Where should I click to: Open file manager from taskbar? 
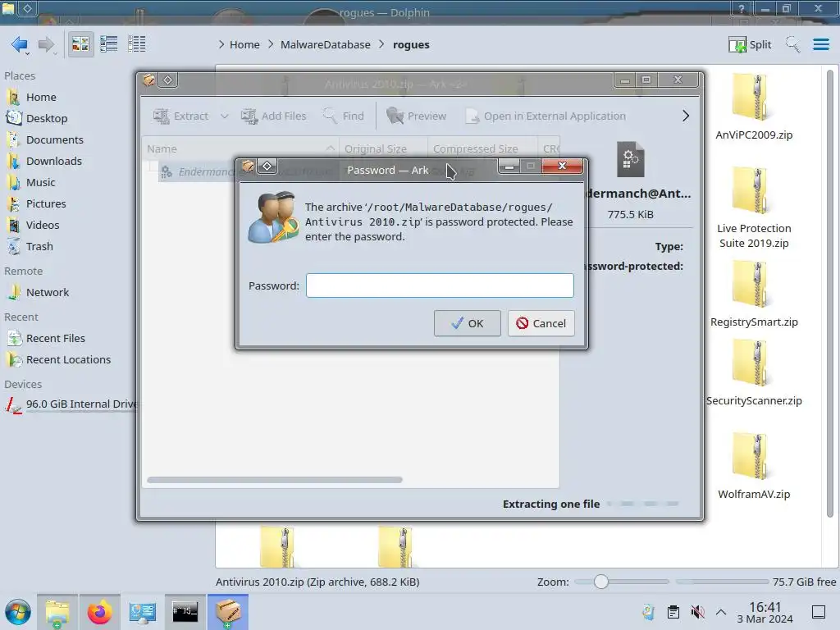point(57,612)
